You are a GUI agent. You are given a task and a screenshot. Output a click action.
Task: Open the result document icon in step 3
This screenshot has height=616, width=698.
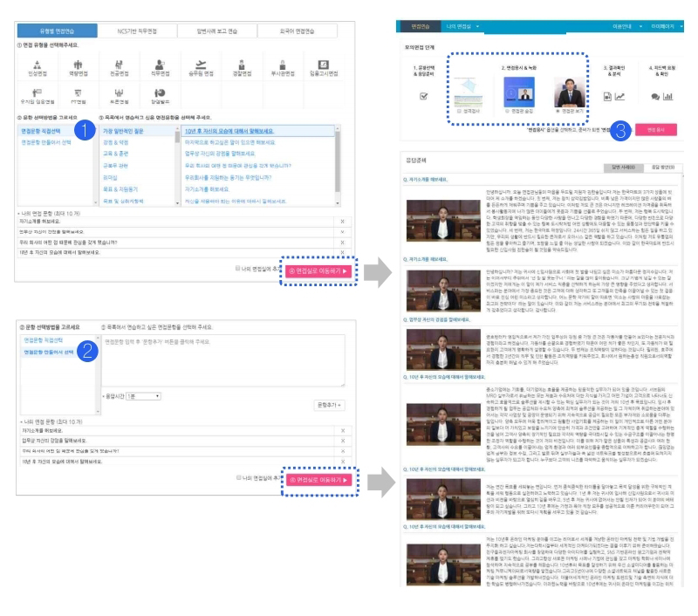(607, 97)
